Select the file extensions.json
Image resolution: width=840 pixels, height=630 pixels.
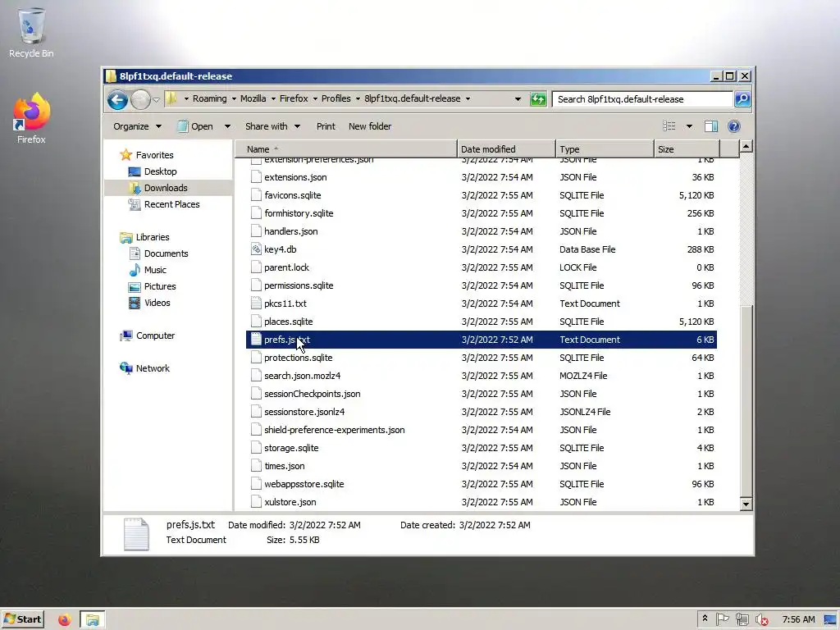[295, 177]
